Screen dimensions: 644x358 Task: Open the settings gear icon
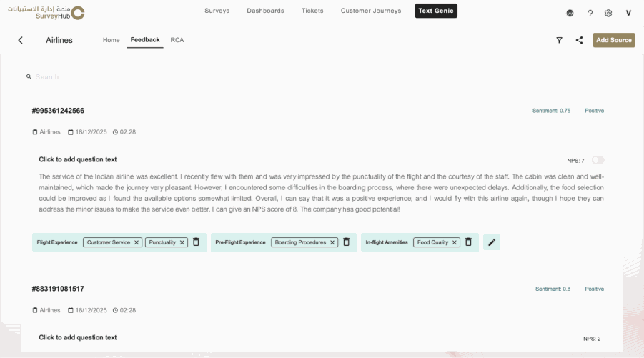click(608, 13)
